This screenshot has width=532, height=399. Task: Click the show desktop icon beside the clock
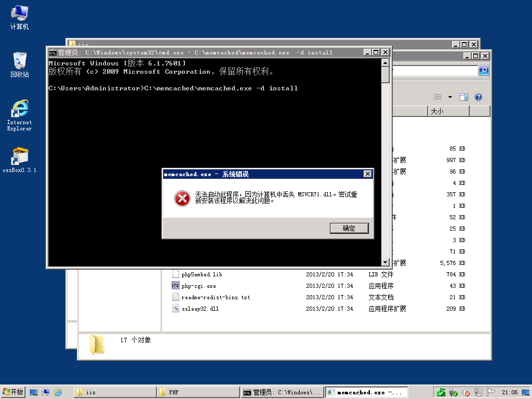(526, 393)
